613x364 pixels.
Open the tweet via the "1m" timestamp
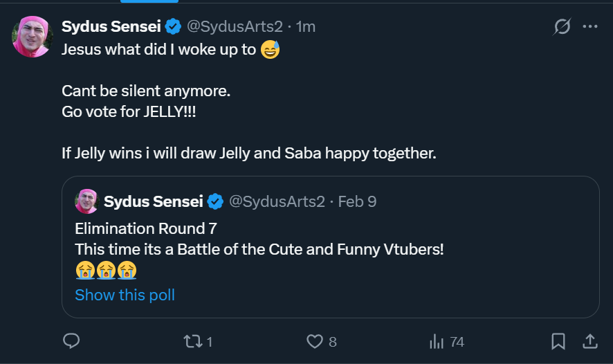[305, 27]
